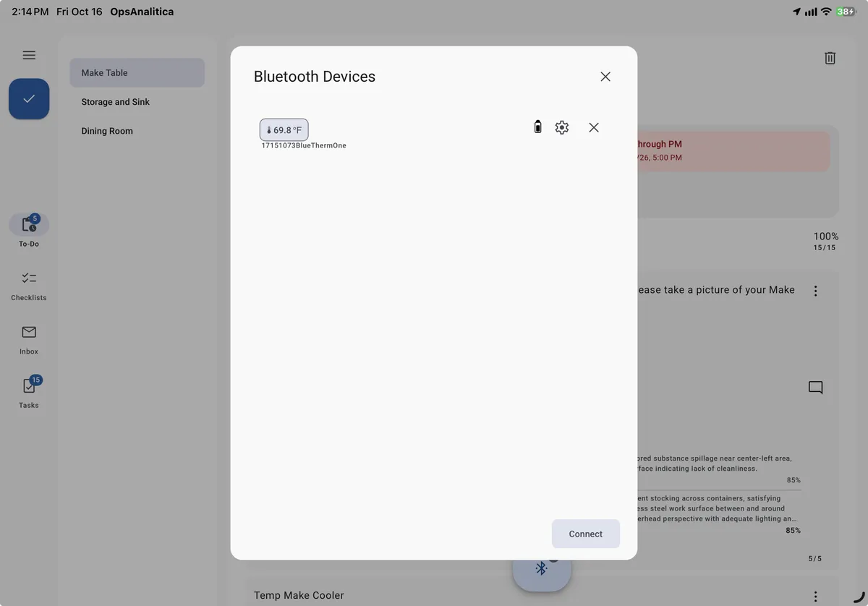
Task: Tap the location arrow in the status bar
Action: pos(796,12)
